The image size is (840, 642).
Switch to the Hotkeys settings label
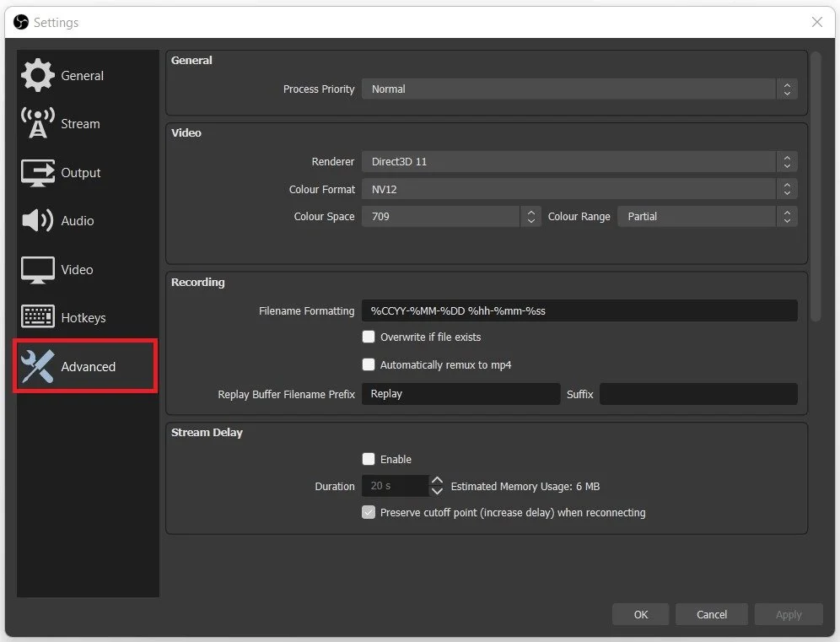click(x=83, y=318)
